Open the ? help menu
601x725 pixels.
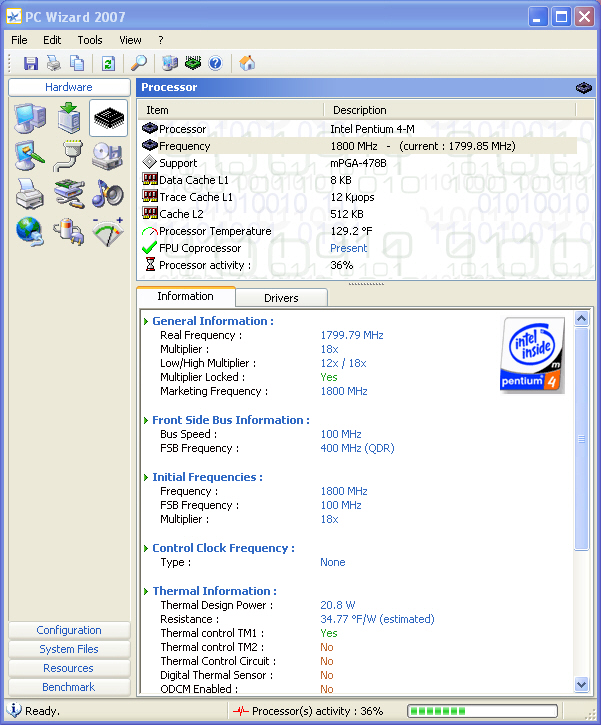tap(161, 40)
